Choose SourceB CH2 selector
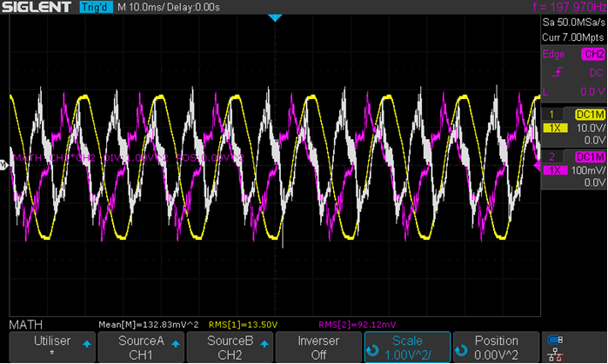The width and height of the screenshot is (608, 364). tap(230, 347)
